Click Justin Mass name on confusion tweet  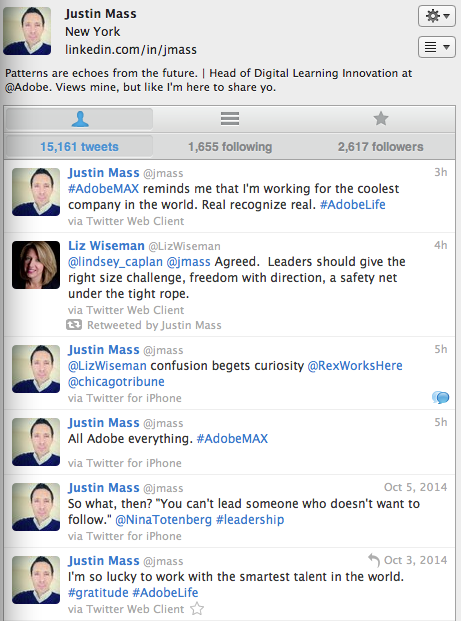pyautogui.click(x=104, y=350)
